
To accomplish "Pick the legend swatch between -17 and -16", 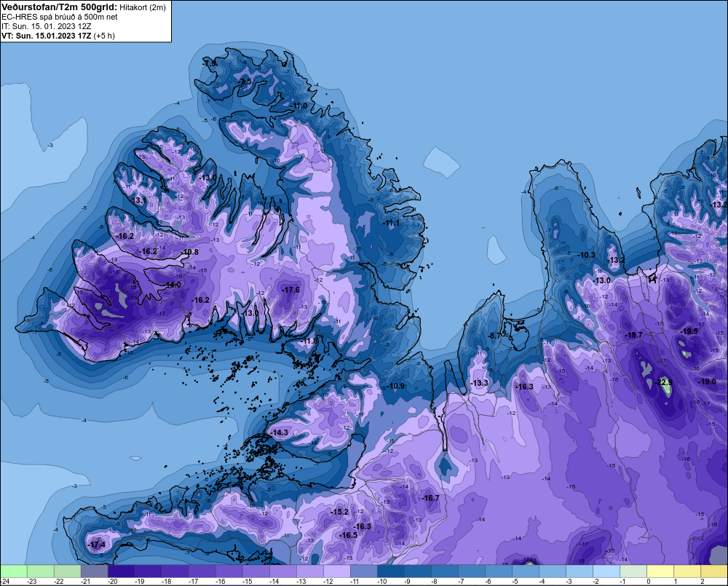I will 202,571.
